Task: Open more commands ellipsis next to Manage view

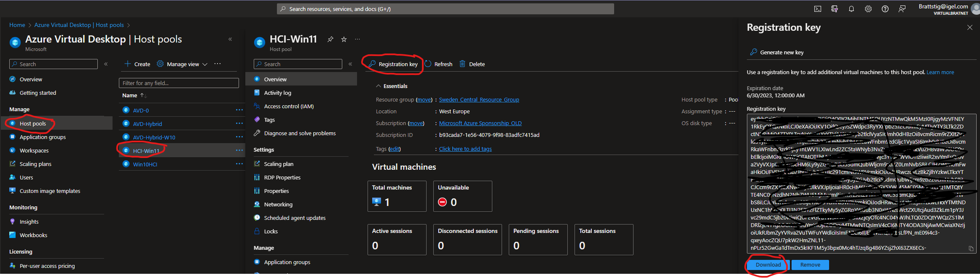Action: click(x=217, y=64)
